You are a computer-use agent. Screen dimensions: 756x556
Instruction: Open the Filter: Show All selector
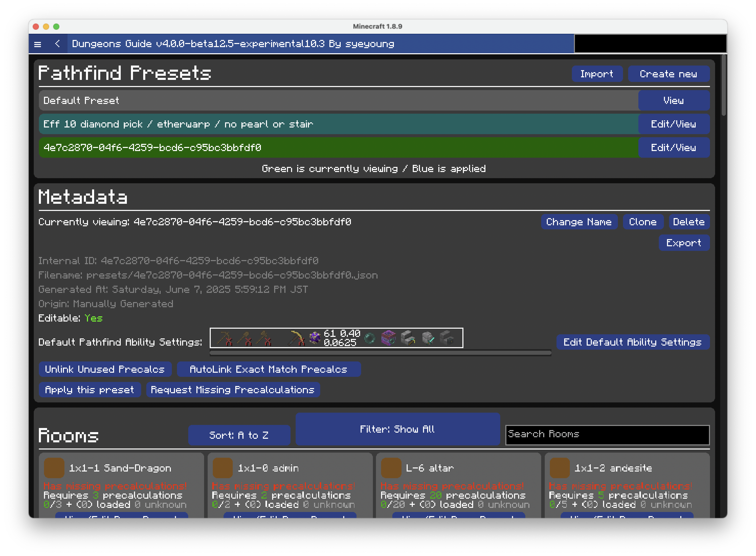[x=397, y=429]
